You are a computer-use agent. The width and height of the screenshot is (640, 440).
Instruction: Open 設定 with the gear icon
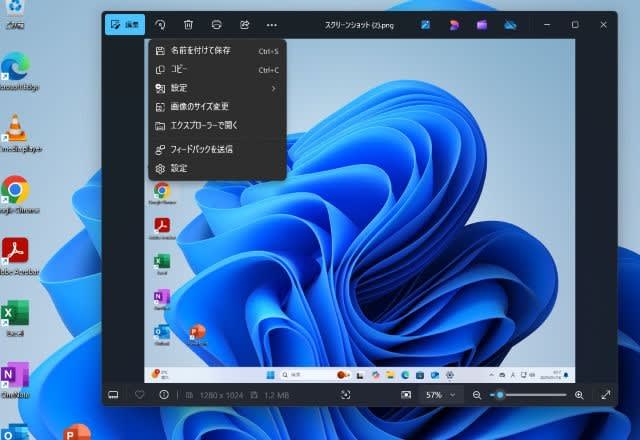click(x=217, y=168)
